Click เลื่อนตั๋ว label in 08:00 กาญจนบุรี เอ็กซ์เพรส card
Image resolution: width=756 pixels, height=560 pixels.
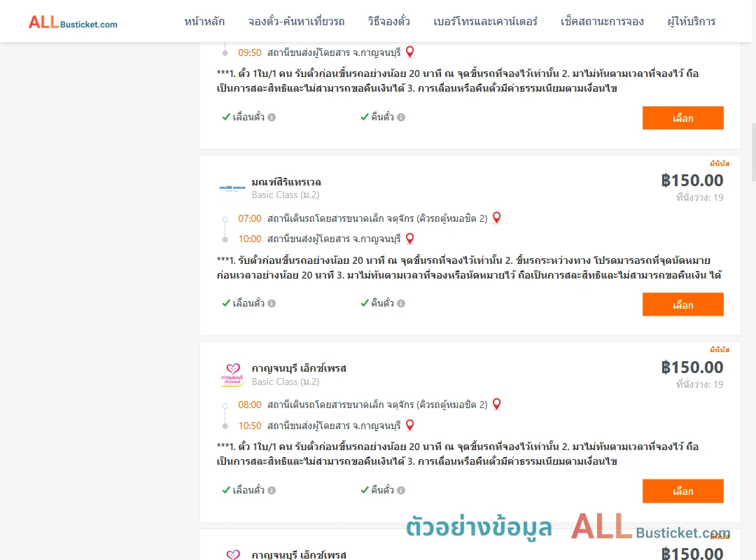coord(248,489)
